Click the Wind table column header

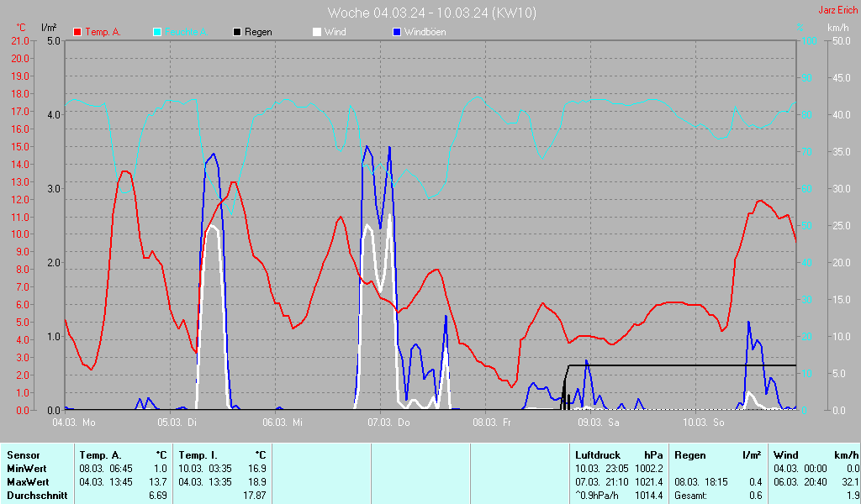click(786, 454)
